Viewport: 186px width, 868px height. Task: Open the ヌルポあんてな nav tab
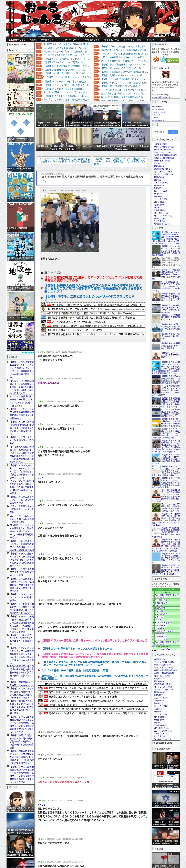111,40
